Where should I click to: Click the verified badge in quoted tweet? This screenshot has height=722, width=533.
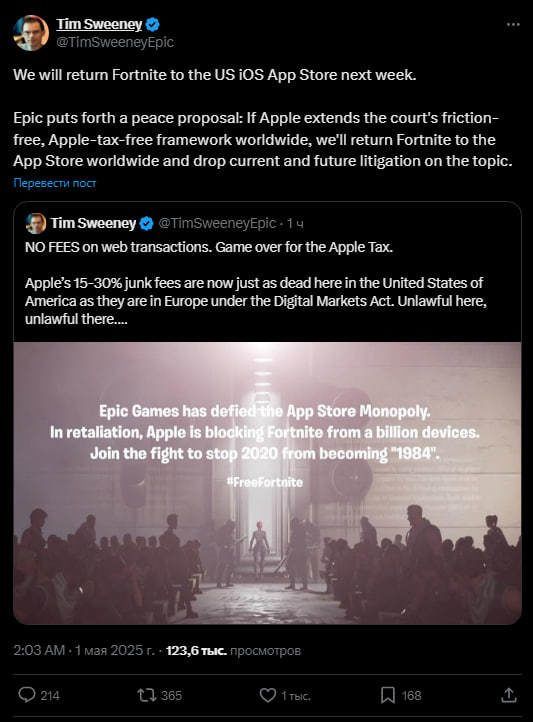(x=146, y=223)
